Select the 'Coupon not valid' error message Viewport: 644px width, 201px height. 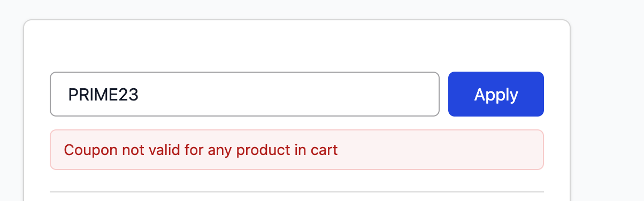coord(201,150)
